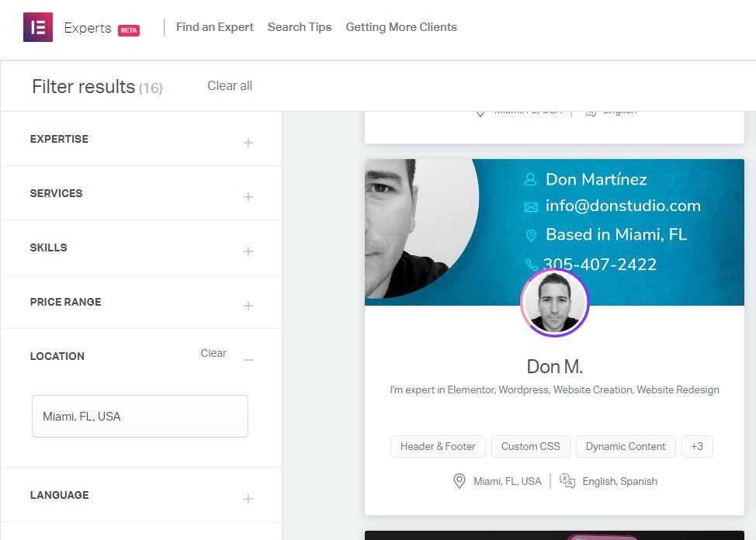The image size is (756, 540).
Task: Clear all filters
Action: [x=230, y=86]
